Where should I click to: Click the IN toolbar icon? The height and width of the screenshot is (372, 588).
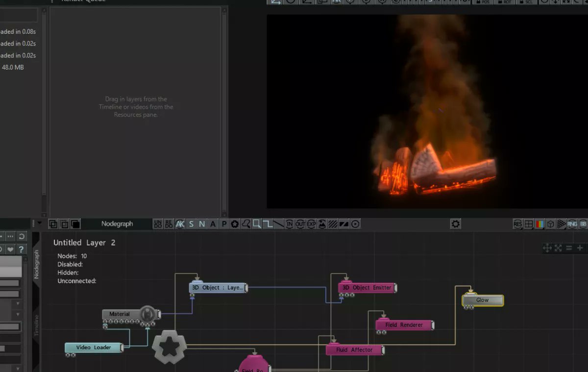[x=290, y=224]
